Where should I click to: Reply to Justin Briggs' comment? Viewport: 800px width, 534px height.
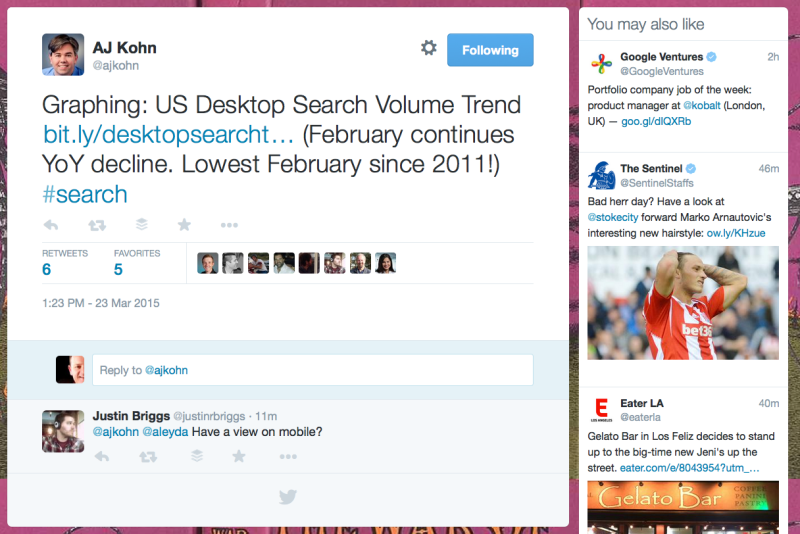[x=101, y=456]
